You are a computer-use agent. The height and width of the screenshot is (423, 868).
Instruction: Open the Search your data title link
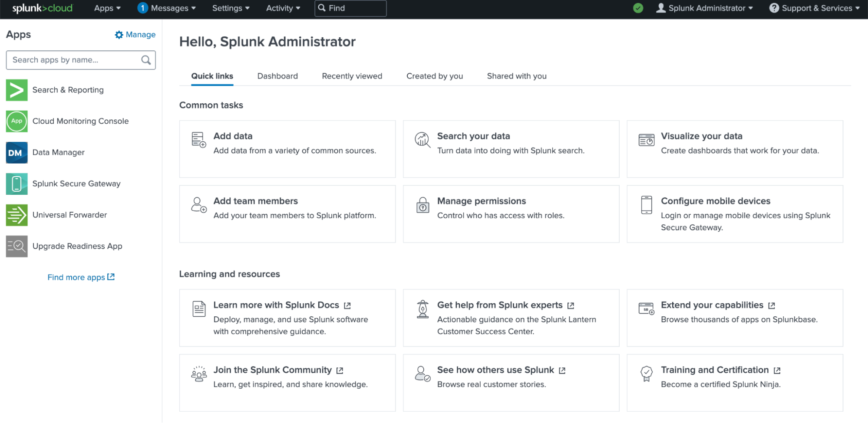click(473, 136)
